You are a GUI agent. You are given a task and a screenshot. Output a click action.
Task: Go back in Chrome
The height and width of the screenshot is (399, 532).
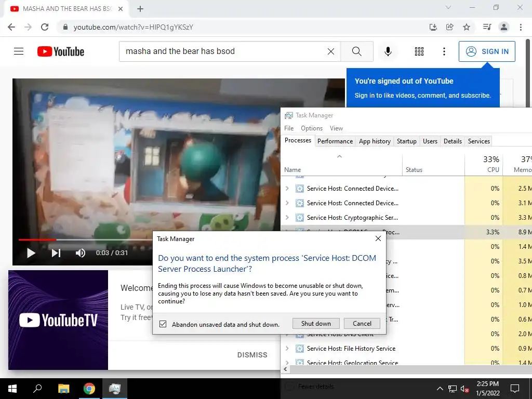[11, 27]
